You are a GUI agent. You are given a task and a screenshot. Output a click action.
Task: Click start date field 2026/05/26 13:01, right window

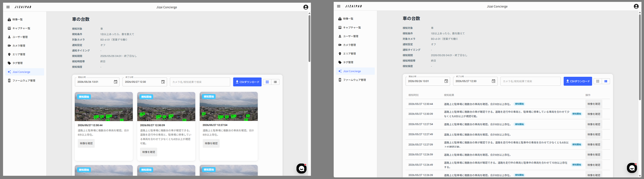[x=428, y=81]
